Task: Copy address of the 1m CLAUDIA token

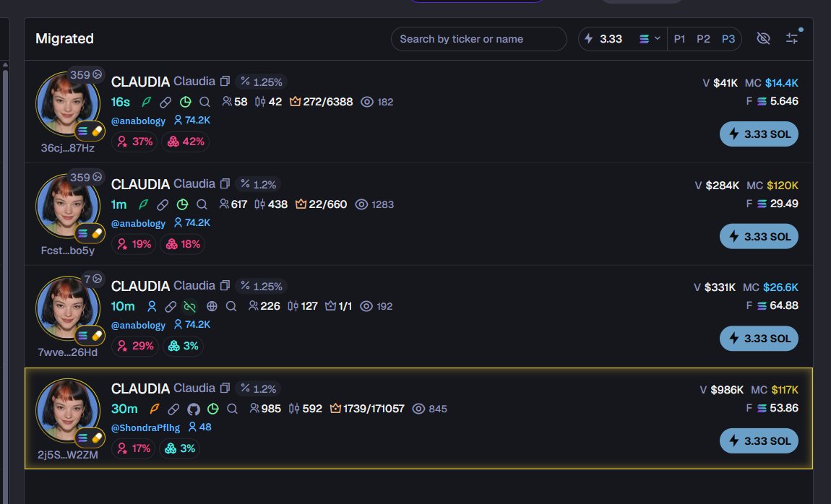Action: 225,183
